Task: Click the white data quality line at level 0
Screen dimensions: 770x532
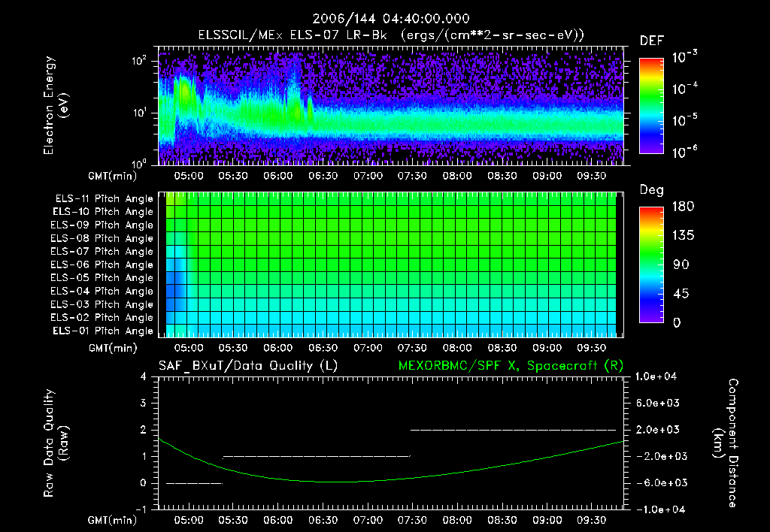Action: click(x=195, y=483)
